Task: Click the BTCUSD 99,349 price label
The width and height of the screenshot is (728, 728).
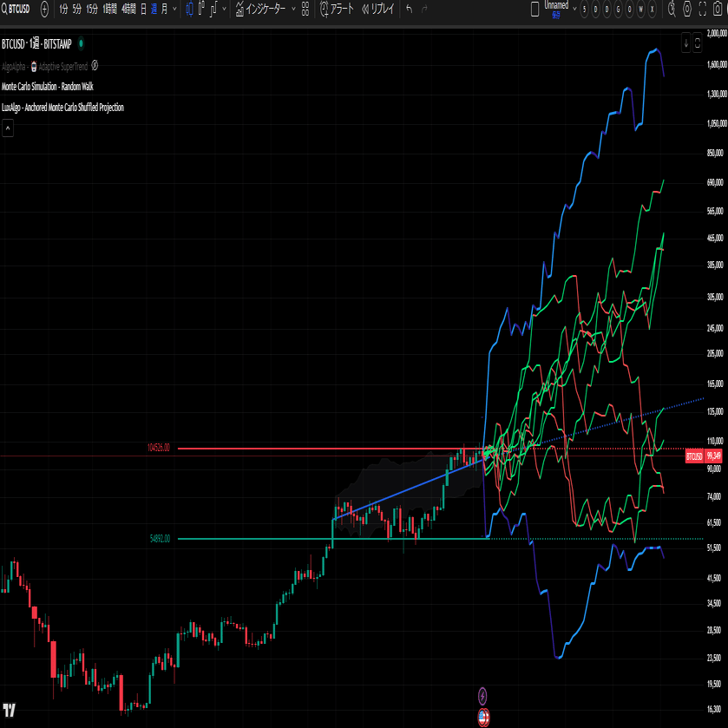Action: point(704,456)
